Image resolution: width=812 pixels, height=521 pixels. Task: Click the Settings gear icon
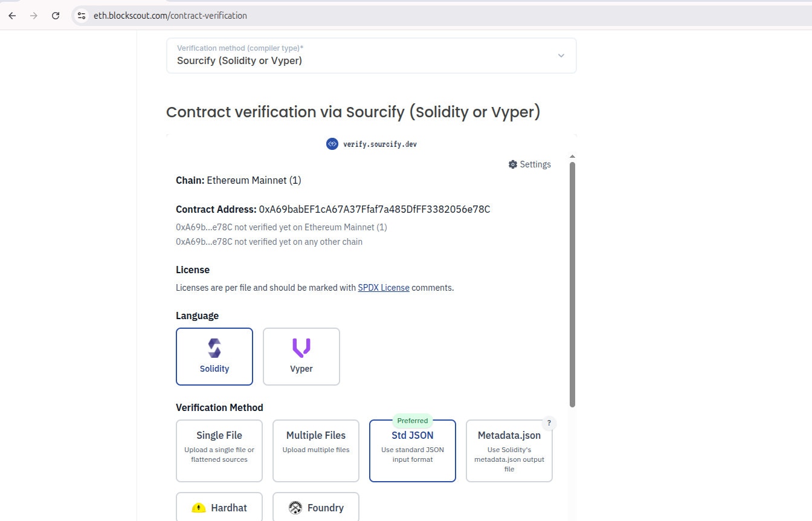click(513, 164)
